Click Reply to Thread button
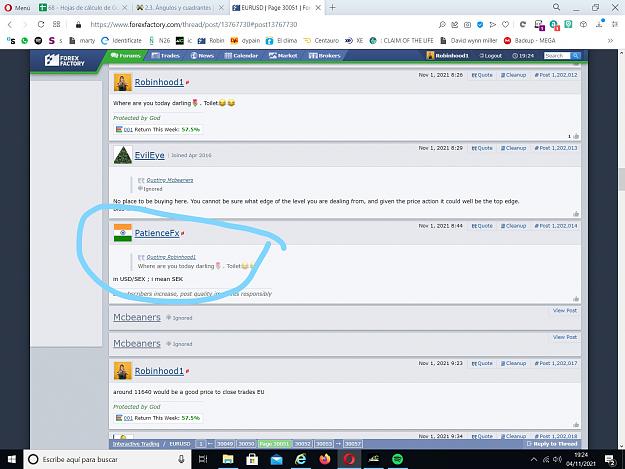 coord(552,444)
